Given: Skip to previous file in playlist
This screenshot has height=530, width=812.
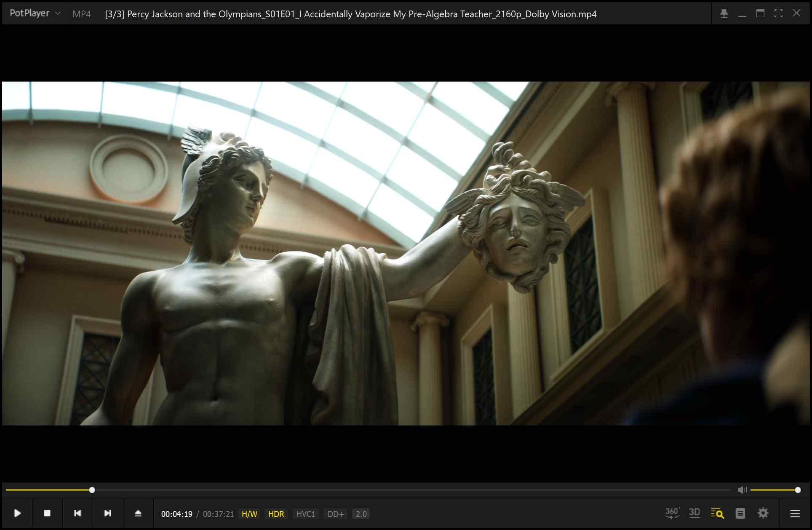Looking at the screenshot, I should [x=77, y=513].
